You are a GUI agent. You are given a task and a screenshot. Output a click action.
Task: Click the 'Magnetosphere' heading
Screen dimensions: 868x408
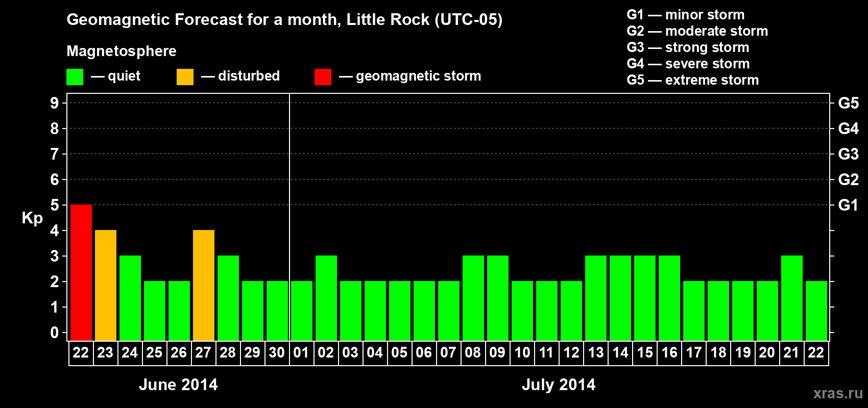[122, 51]
